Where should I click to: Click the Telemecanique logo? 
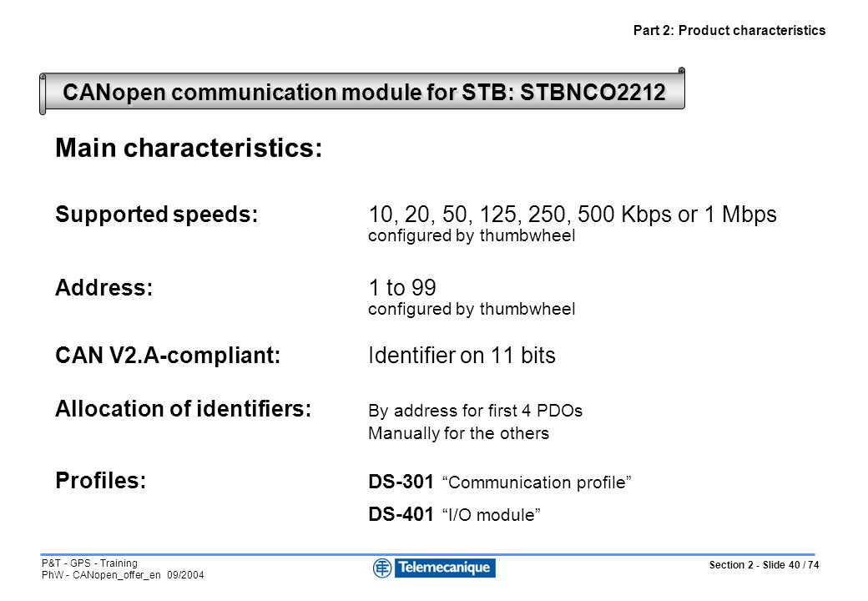pyautogui.click(x=434, y=568)
